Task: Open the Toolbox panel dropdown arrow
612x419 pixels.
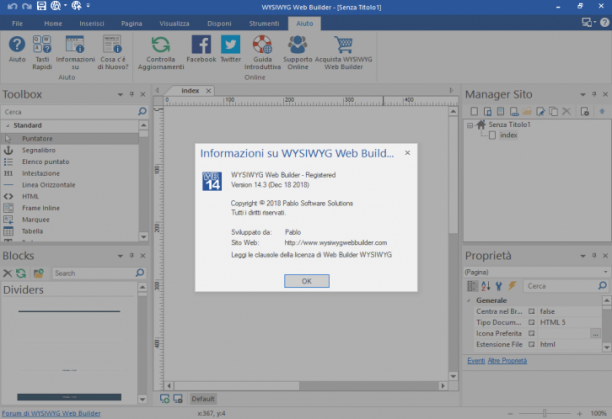Action: click(120, 94)
